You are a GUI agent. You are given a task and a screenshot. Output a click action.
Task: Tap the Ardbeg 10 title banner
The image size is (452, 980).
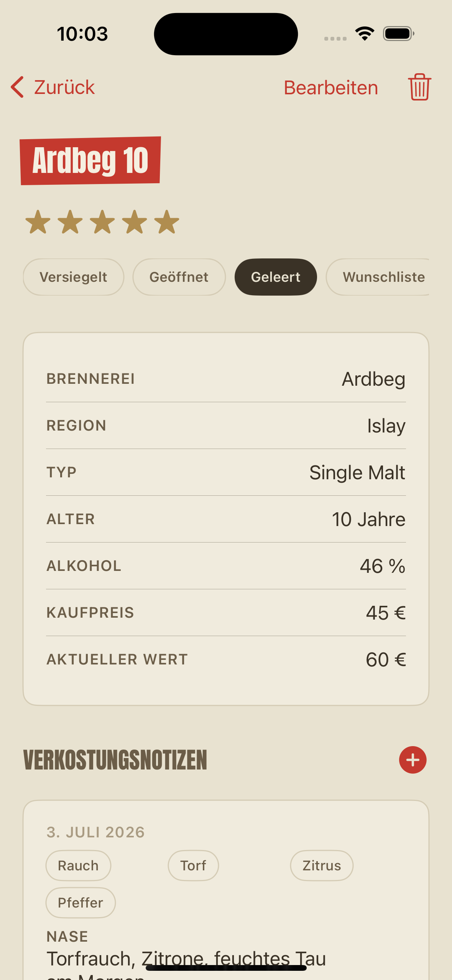tap(90, 161)
